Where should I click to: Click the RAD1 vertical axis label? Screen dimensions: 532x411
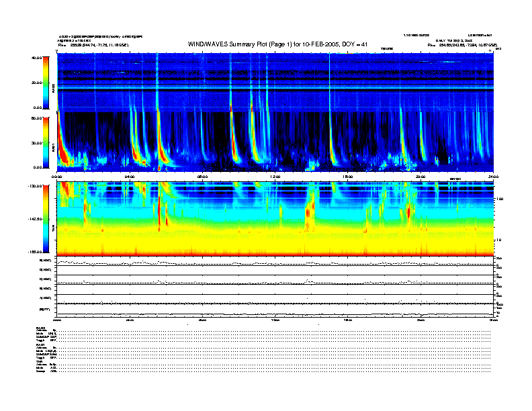click(x=53, y=147)
